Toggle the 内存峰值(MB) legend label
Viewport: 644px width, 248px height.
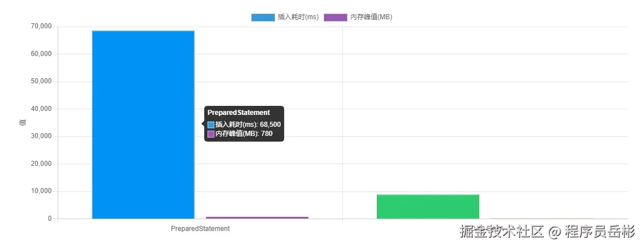point(371,17)
